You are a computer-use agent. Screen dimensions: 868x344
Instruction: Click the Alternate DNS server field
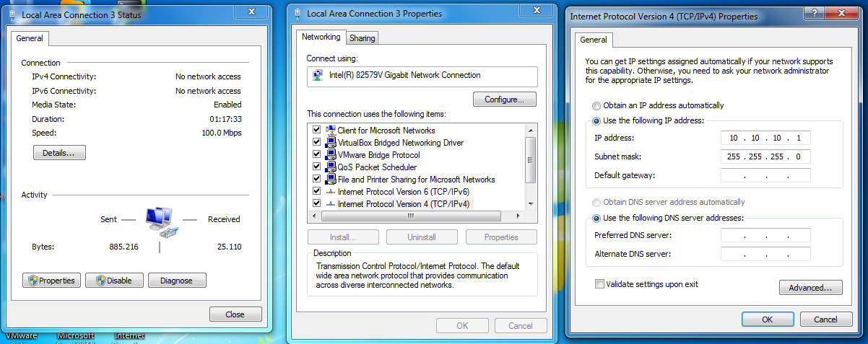point(765,254)
